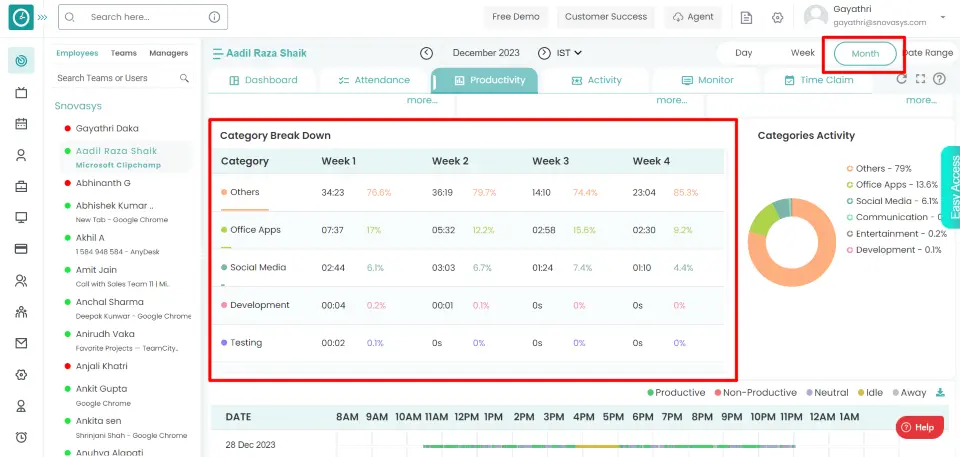960x457 pixels.
Task: Select the live tracking sidebar icon
Action: pyautogui.click(x=21, y=61)
